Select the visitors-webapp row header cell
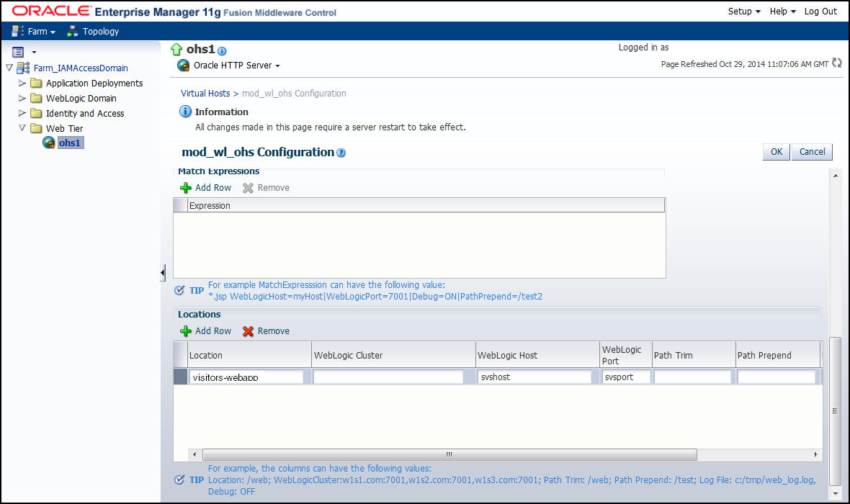This screenshot has width=850, height=504. 180,377
